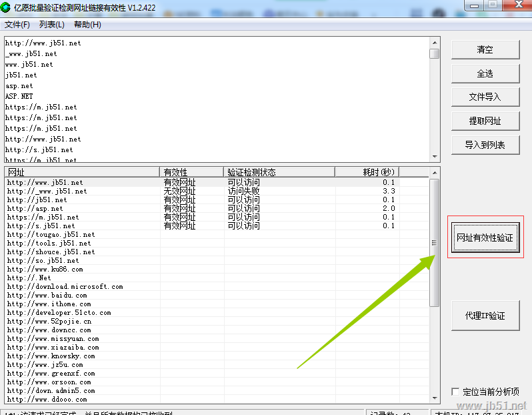Image resolution: width=532 pixels, height=415 pixels.
Task: Open the 帮助(H) menu
Action: (x=87, y=25)
